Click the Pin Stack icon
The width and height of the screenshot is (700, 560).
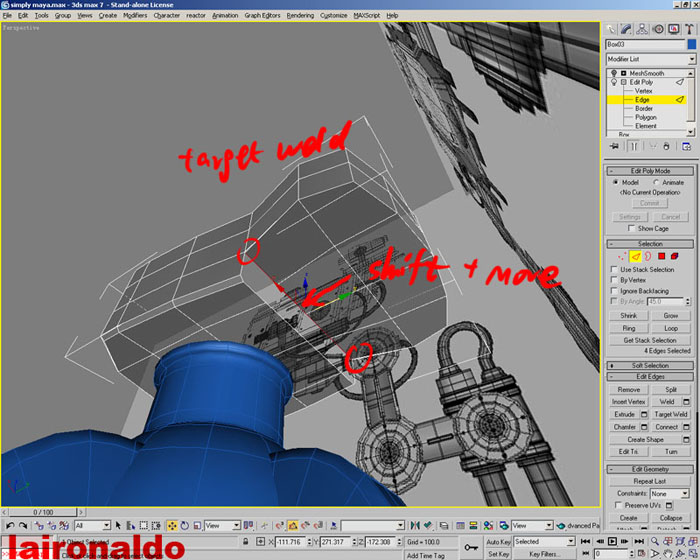click(612, 145)
